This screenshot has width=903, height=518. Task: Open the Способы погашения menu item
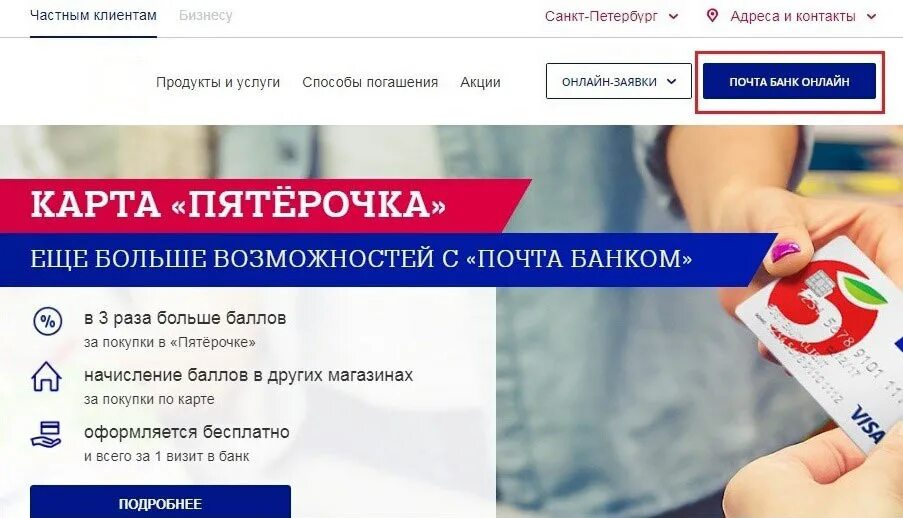point(370,82)
